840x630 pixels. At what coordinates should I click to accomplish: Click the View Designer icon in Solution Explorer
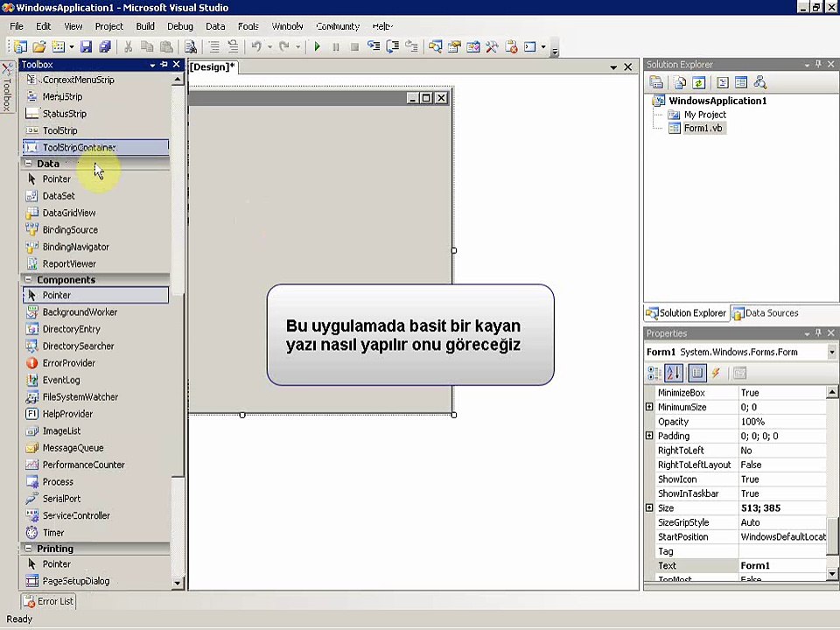(x=741, y=82)
